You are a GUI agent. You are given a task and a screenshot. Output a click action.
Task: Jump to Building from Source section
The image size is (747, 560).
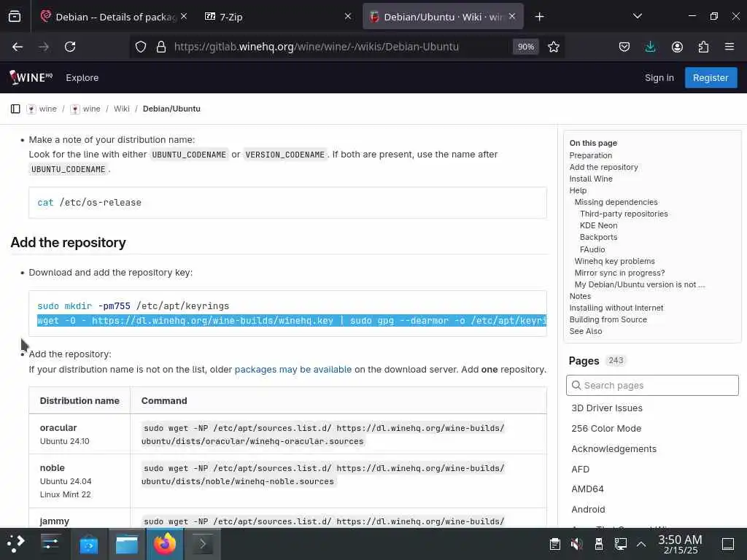(608, 319)
